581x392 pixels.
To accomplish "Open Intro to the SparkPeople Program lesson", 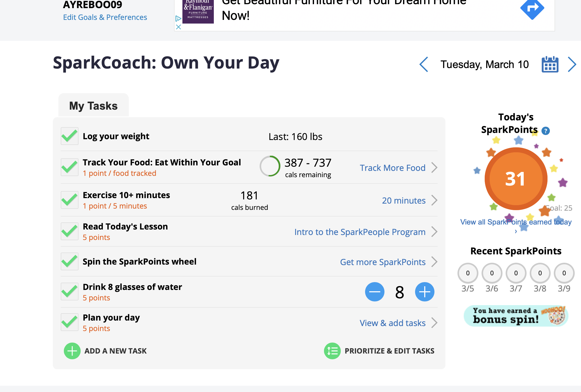I will pos(360,232).
